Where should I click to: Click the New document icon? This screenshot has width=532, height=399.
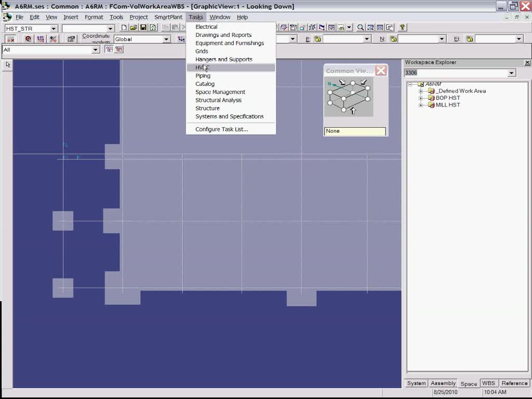click(124, 28)
